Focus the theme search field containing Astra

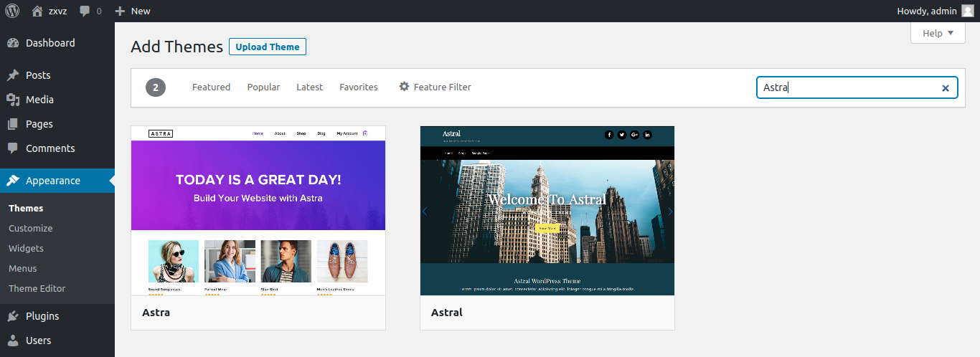(x=857, y=87)
